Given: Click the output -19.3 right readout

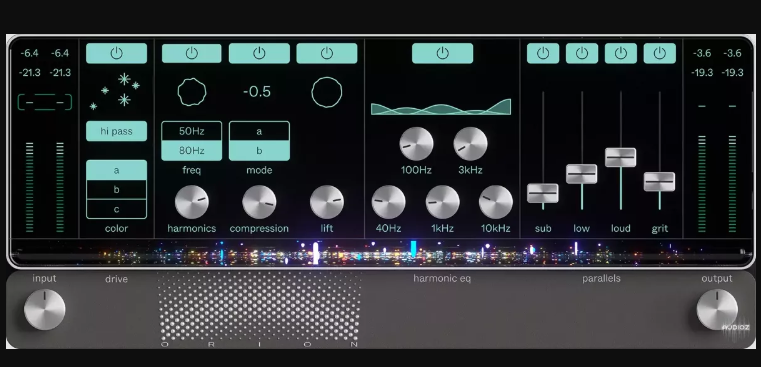Looking at the screenshot, I should 732,73.
